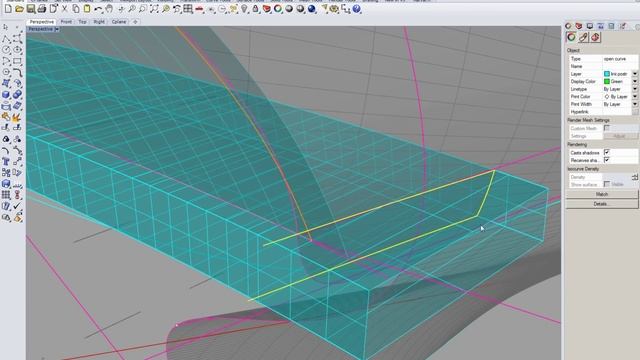Switch to the Top viewport tab
The height and width of the screenshot is (360, 640).
[82, 22]
